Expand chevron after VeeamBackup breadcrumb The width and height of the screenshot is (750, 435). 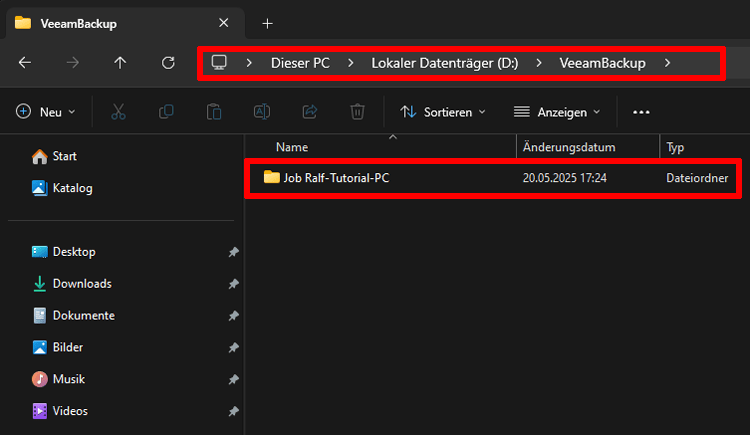click(667, 63)
